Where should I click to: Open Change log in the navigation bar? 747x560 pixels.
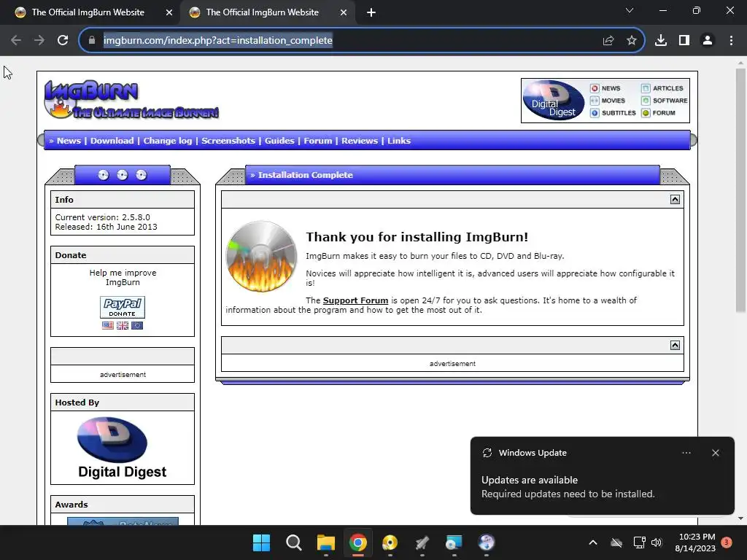(x=168, y=141)
